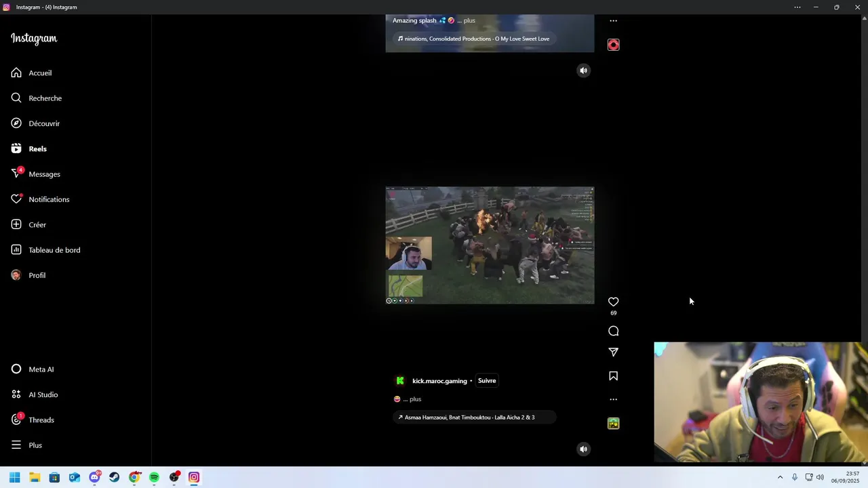Open OBS Studio from taskbar

174,477
